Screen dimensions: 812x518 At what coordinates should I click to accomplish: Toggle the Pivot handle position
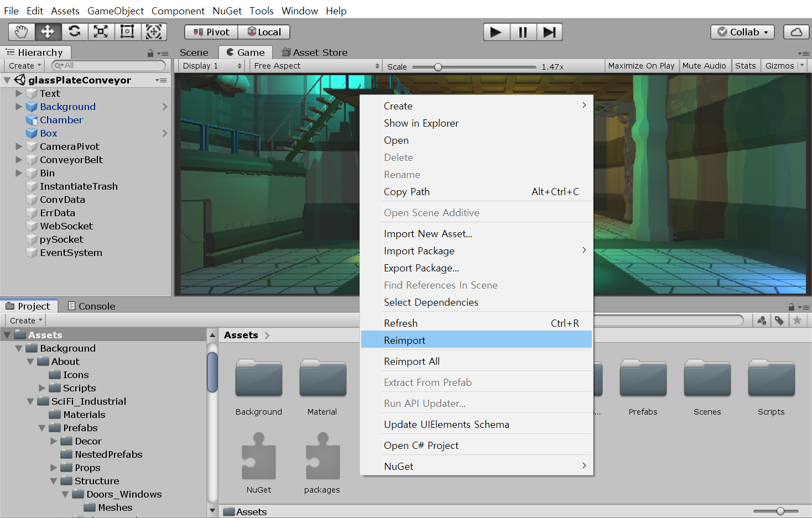[211, 32]
